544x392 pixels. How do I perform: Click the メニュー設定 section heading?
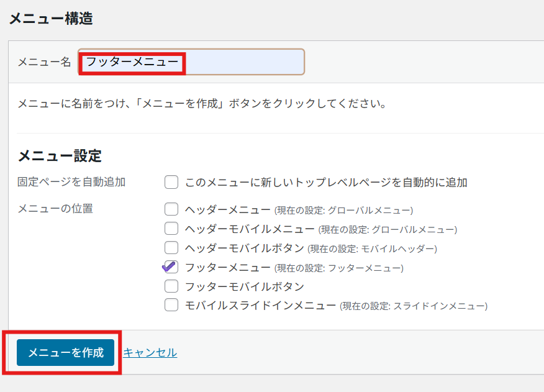pyautogui.click(x=60, y=155)
